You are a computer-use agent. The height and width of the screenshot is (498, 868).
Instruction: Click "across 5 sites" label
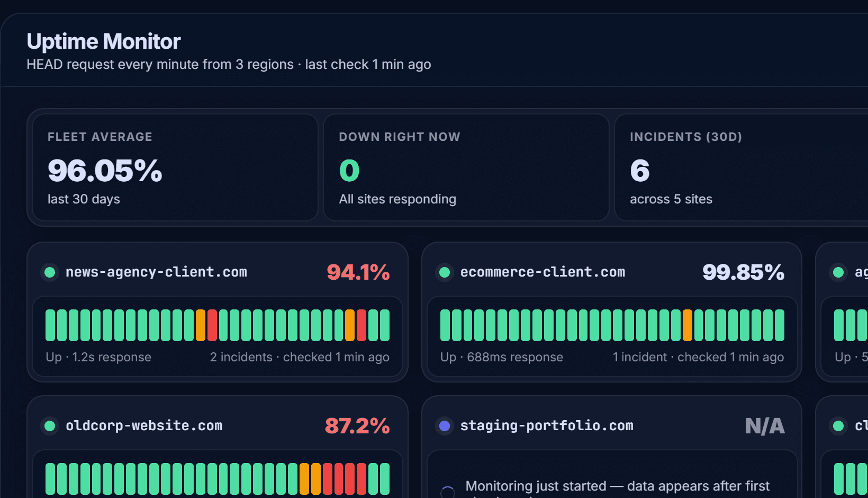point(671,199)
